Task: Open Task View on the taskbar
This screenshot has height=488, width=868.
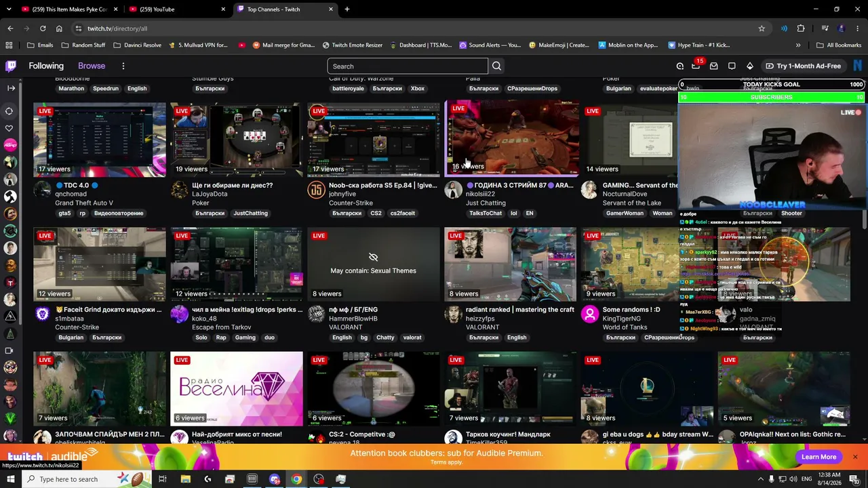Action: [163, 479]
